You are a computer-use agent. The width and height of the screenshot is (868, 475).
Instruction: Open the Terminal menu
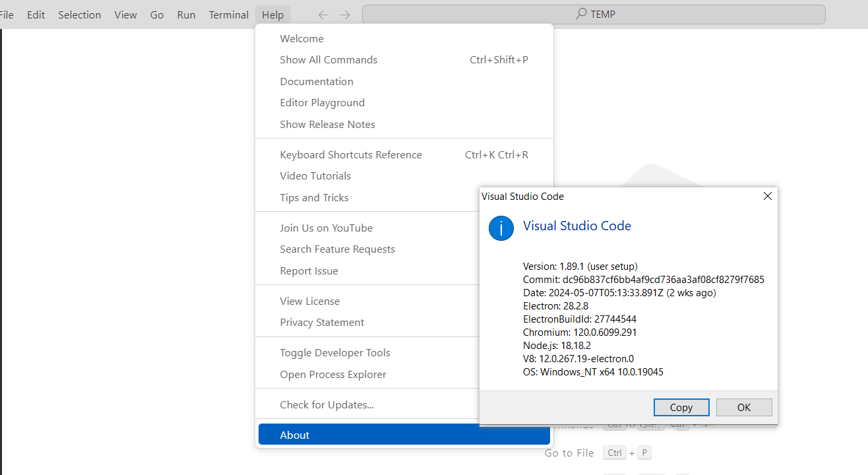(x=228, y=15)
